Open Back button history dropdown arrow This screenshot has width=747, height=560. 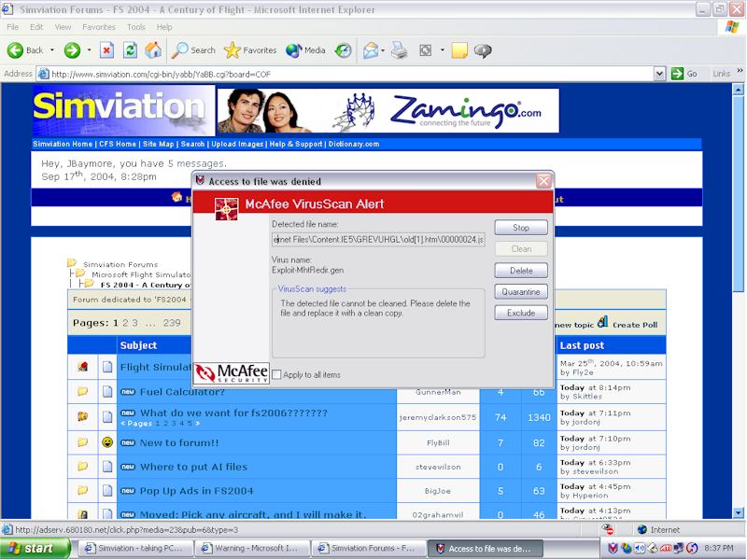pos(52,50)
